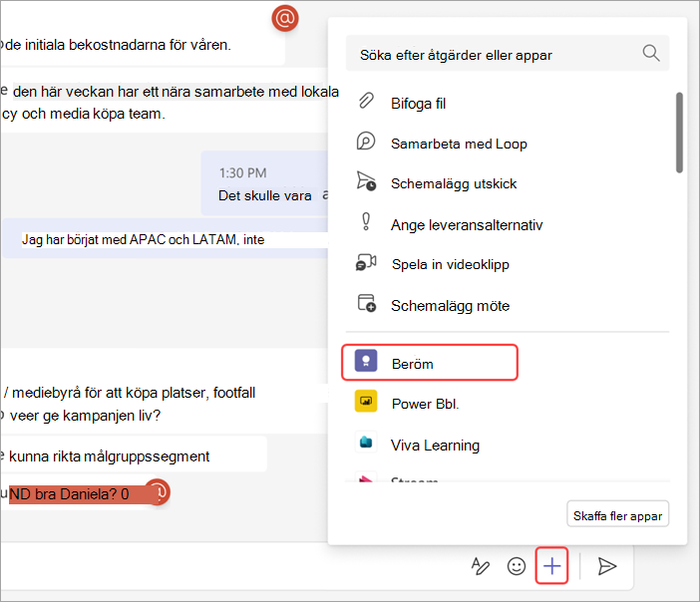700x602 pixels.
Task: Select the 1:30 PM message bubble
Action: [264, 183]
